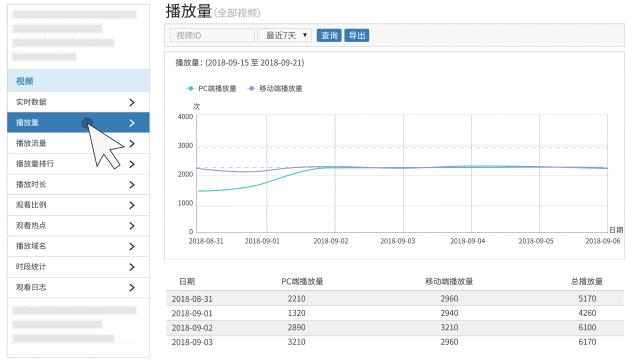Viewport: 640px width, 360px height.
Task: Open the 观看日志 menu item
Action: [x=78, y=287]
